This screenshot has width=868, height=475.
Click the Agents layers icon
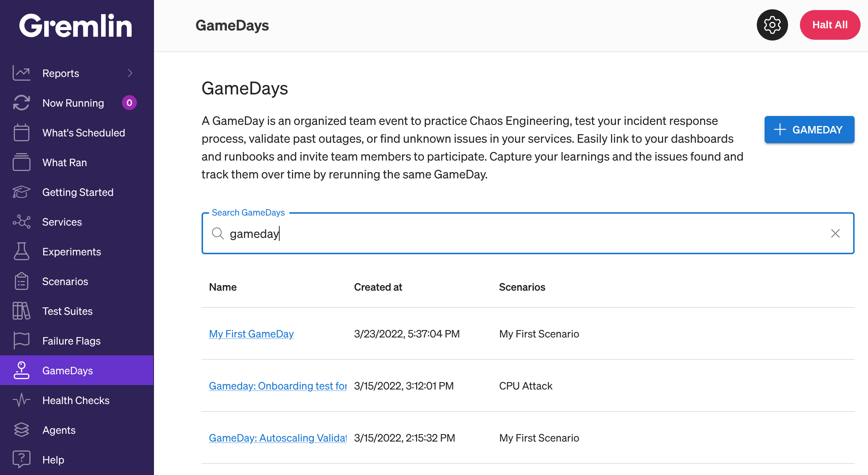click(22, 430)
